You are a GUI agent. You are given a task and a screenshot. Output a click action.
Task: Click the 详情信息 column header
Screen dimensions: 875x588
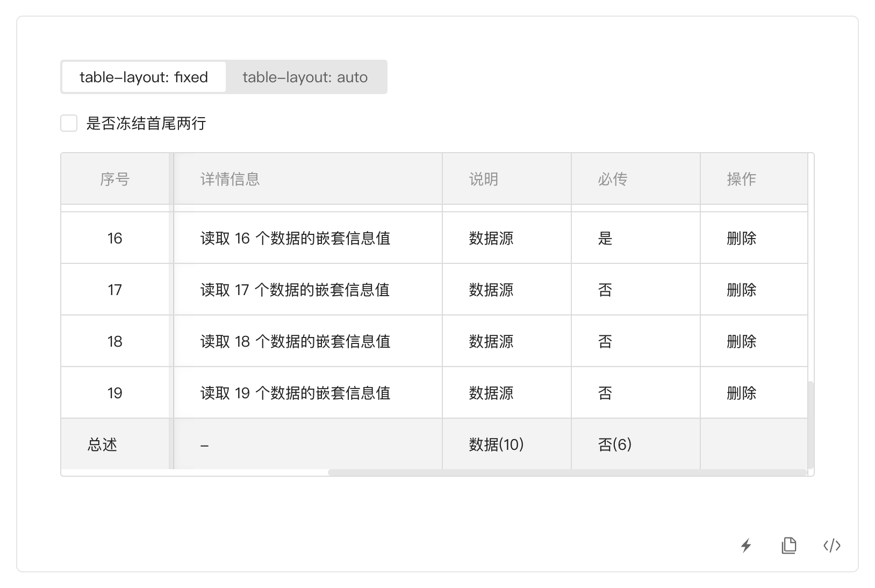tap(229, 179)
